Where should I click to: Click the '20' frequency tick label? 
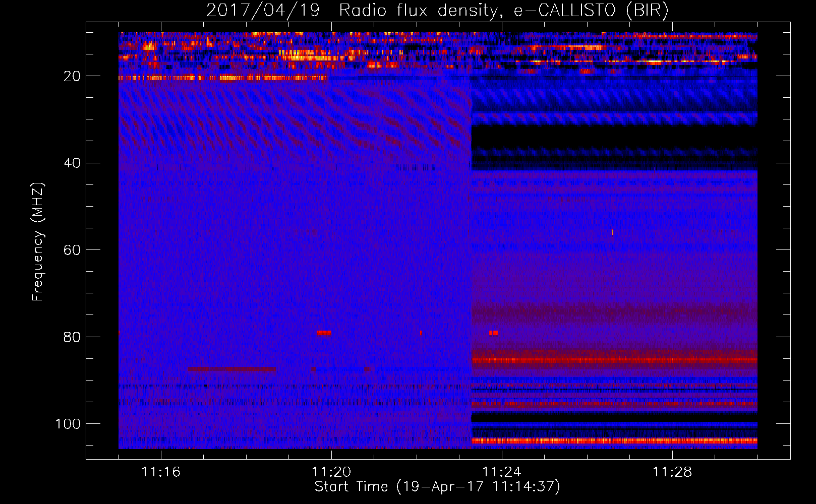72,76
